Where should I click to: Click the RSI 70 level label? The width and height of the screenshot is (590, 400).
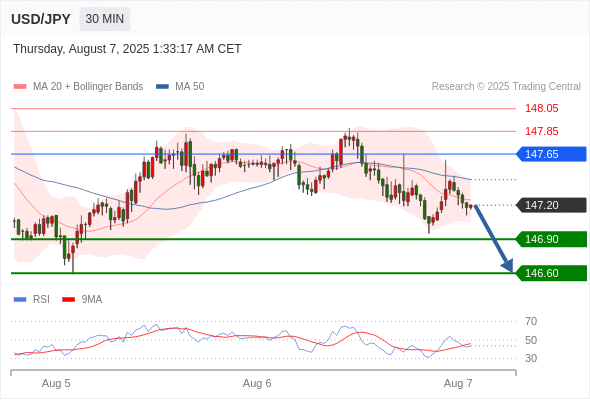tap(531, 321)
